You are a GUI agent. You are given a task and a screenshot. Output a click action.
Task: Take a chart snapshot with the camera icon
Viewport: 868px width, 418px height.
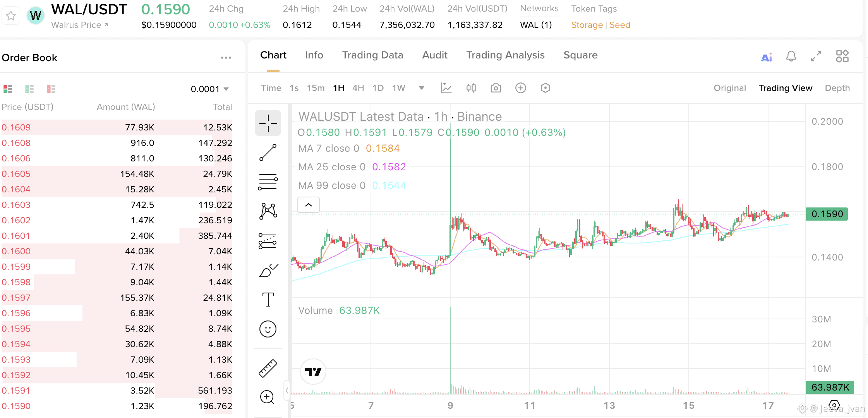point(496,88)
